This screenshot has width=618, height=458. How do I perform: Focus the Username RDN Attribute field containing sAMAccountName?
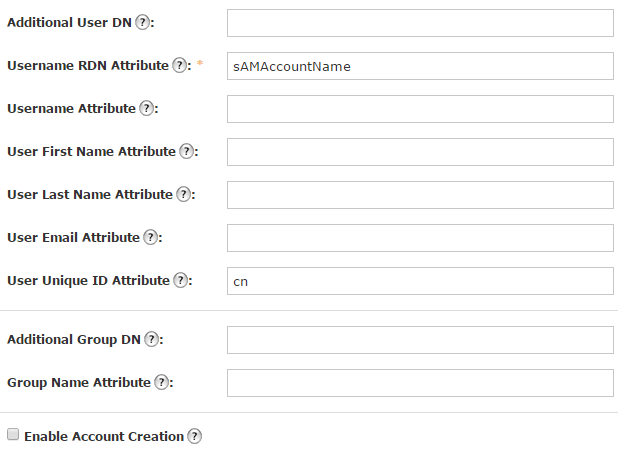click(420, 66)
